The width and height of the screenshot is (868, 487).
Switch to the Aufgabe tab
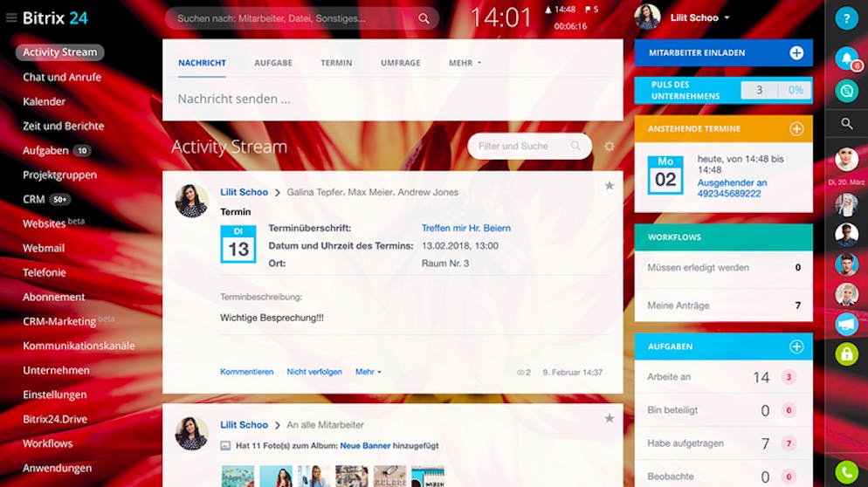tap(273, 63)
